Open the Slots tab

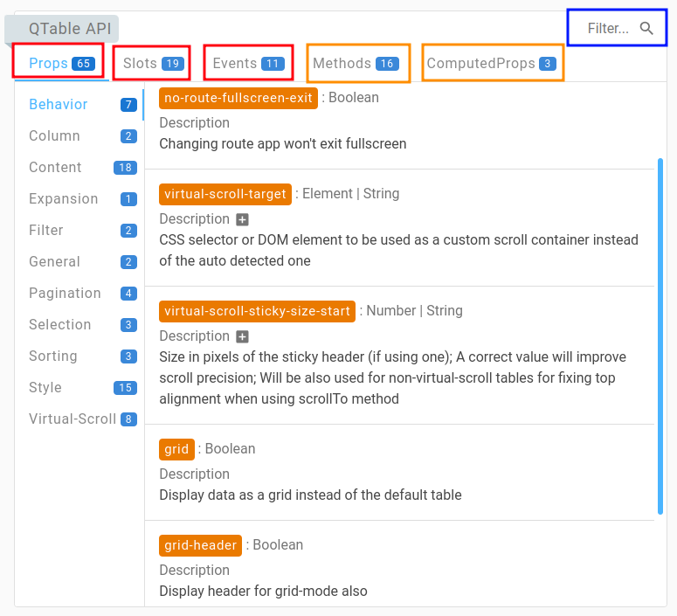[152, 63]
